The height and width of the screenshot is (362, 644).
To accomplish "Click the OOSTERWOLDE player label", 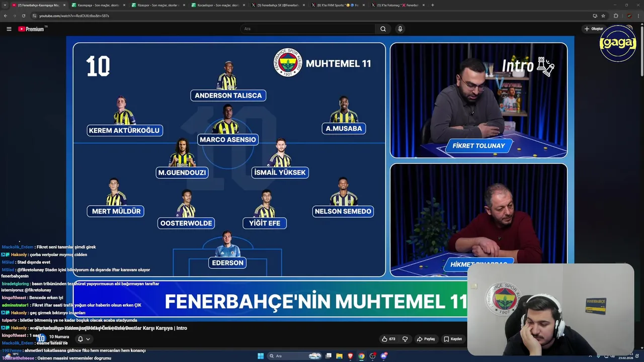I will click(186, 223).
